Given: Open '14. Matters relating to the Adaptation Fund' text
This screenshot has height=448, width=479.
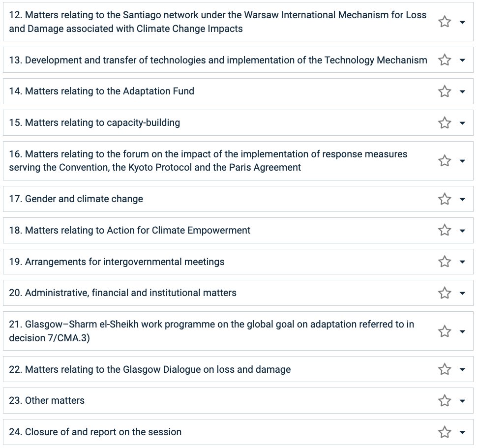Looking at the screenshot, I should coord(101,91).
